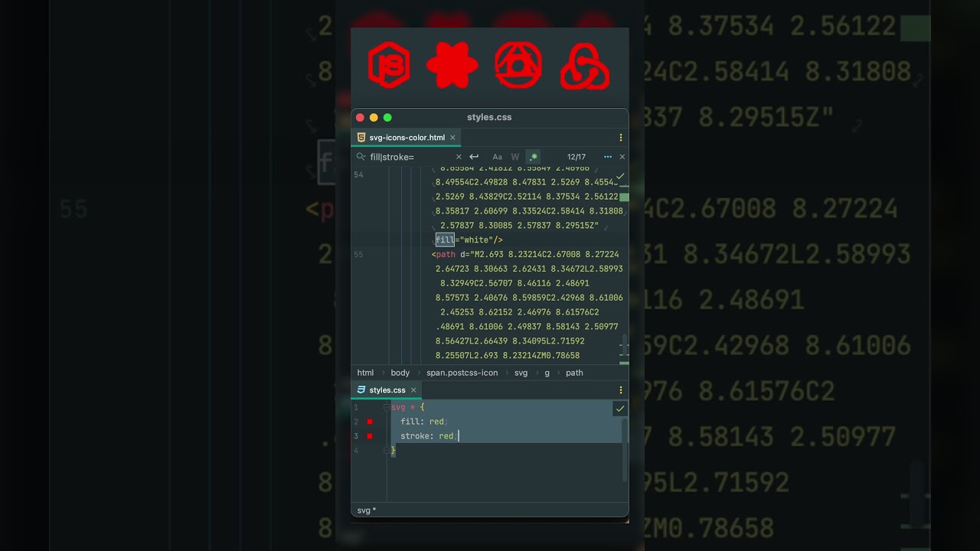980x551 pixels.
Task: Select svg in the breadcrumb bar
Action: point(521,373)
